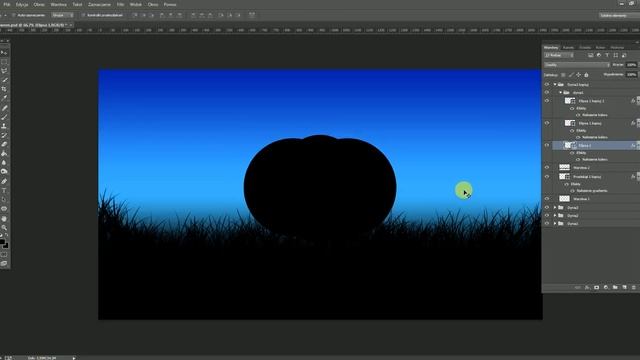Viewport: 640px width, 360px height.
Task: Select the Eraser tool
Action: (4, 144)
